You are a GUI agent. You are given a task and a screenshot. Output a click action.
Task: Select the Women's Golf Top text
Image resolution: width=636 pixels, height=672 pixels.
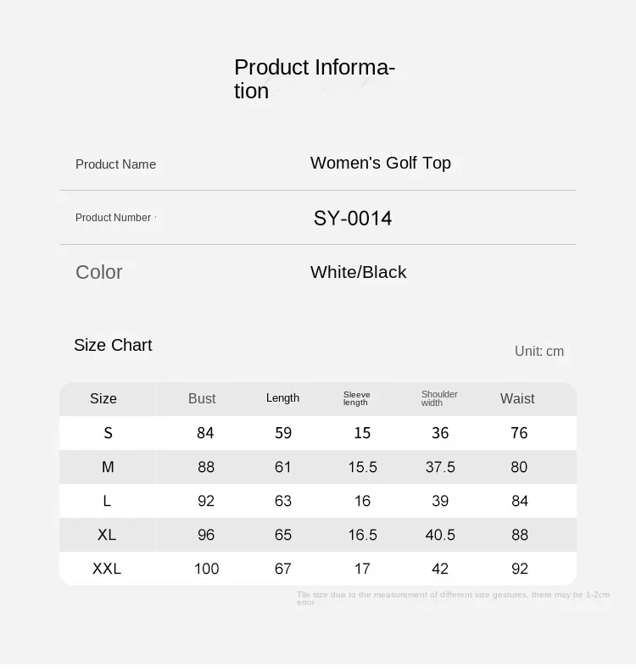click(x=380, y=163)
